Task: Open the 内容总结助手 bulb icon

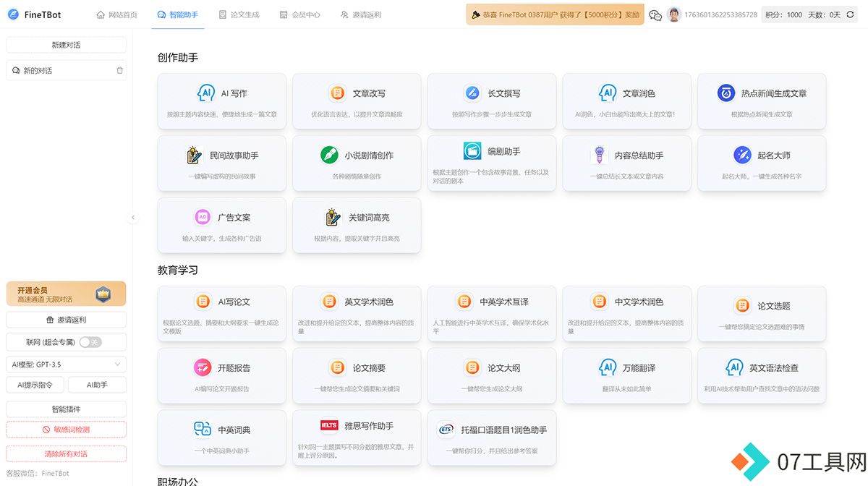Action: pos(599,155)
